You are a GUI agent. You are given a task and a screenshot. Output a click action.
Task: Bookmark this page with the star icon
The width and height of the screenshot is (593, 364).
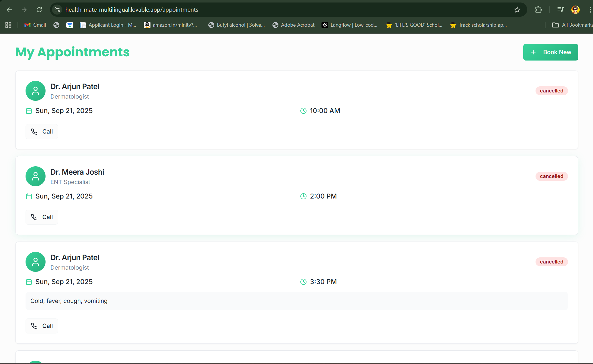[x=517, y=10]
